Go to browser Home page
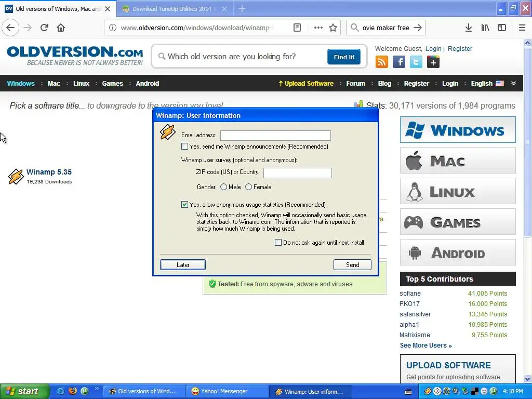Image resolution: width=532 pixels, height=399 pixels. coord(61,28)
